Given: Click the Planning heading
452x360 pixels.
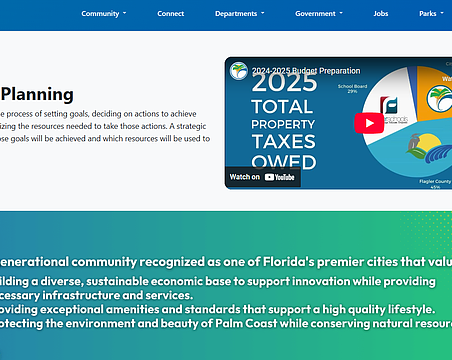Looking at the screenshot, I should 37,94.
